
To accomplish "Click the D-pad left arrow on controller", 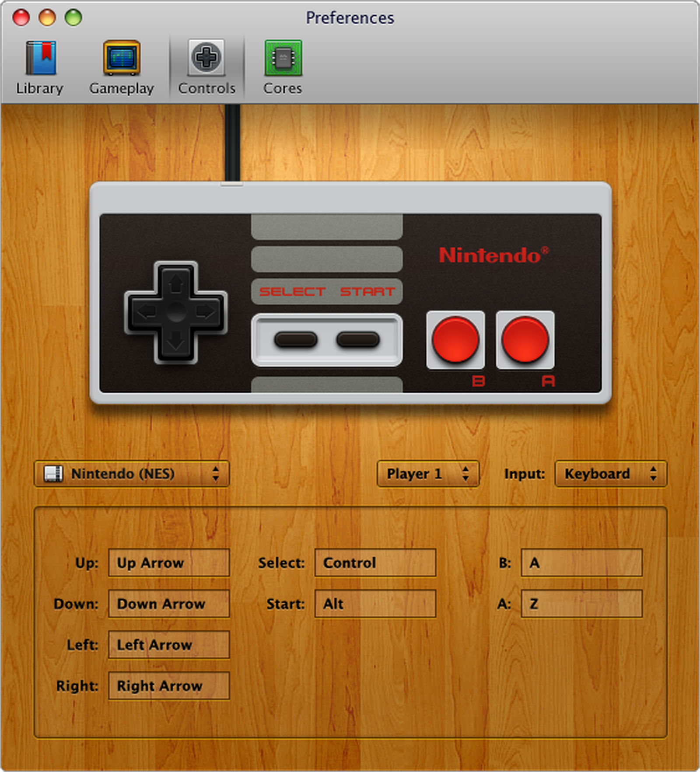I will [147, 312].
